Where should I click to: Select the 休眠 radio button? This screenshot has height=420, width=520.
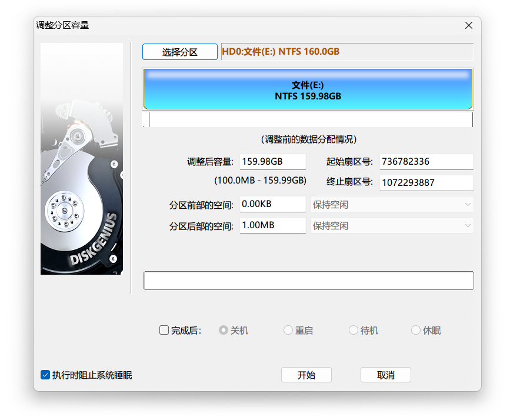click(416, 331)
